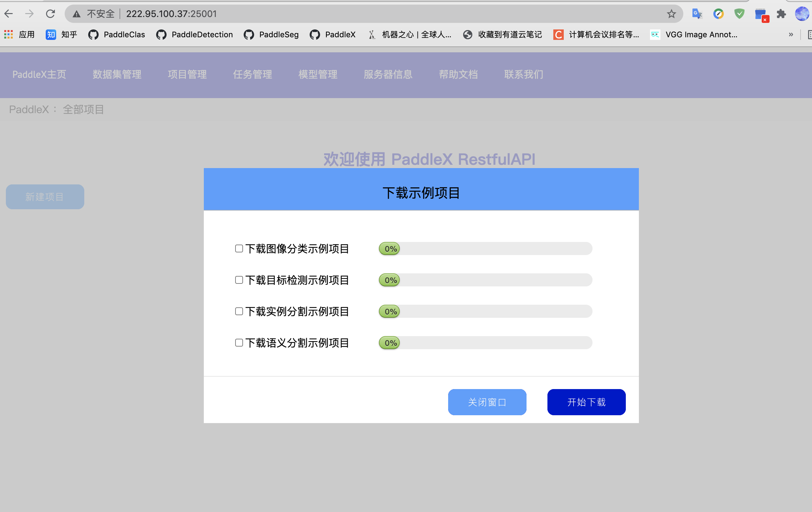Image resolution: width=812 pixels, height=512 pixels.
Task: Click the image classification download progress bar
Action: 485,249
